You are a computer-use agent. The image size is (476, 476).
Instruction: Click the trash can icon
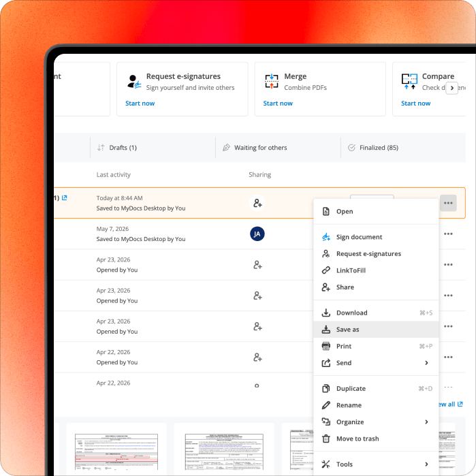tap(326, 439)
